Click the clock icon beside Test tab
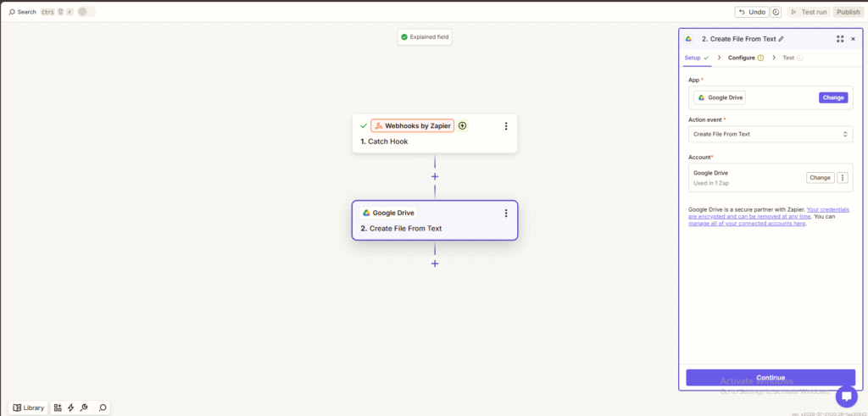This screenshot has width=868, height=416. click(x=800, y=58)
